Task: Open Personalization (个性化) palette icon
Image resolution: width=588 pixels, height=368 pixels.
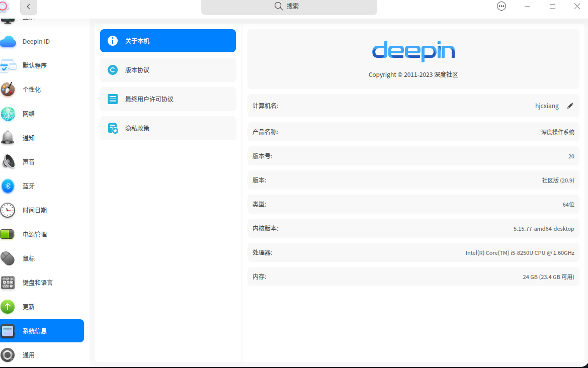Action: click(x=8, y=89)
